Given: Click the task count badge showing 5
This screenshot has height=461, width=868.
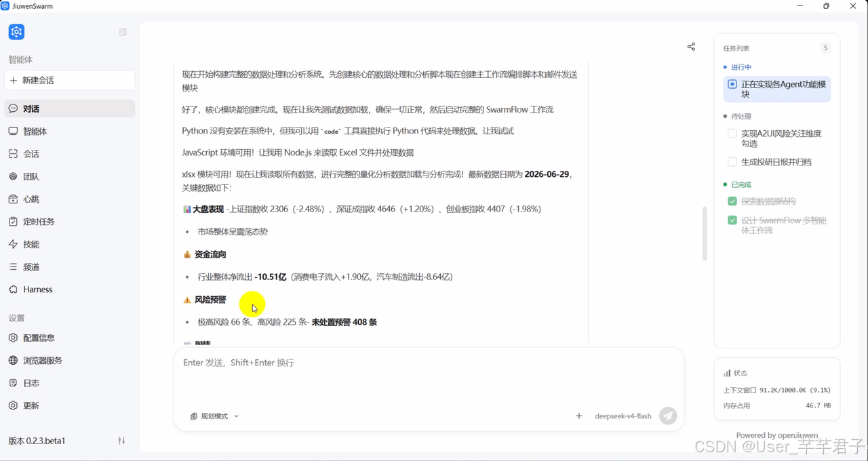Looking at the screenshot, I should [825, 48].
